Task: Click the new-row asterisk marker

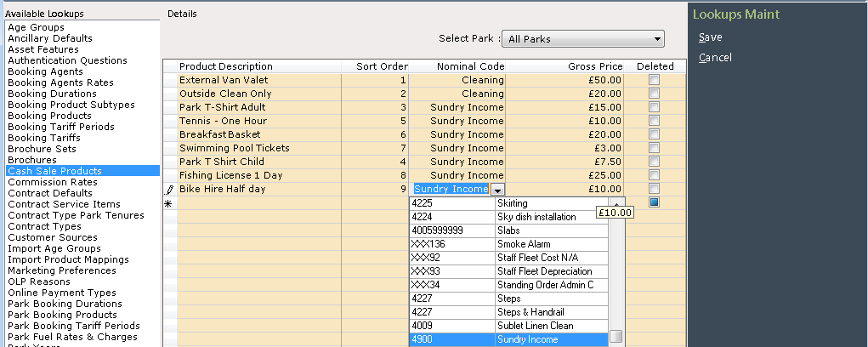Action: tap(169, 203)
